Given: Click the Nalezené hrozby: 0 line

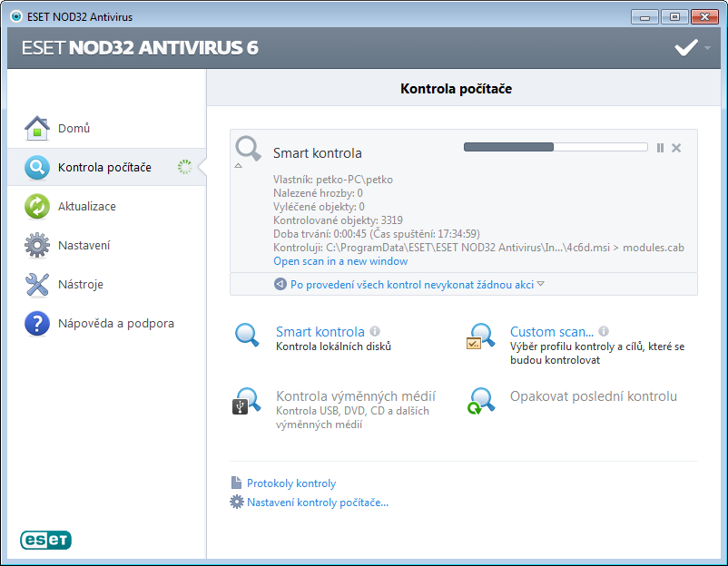Looking at the screenshot, I should pos(318,193).
